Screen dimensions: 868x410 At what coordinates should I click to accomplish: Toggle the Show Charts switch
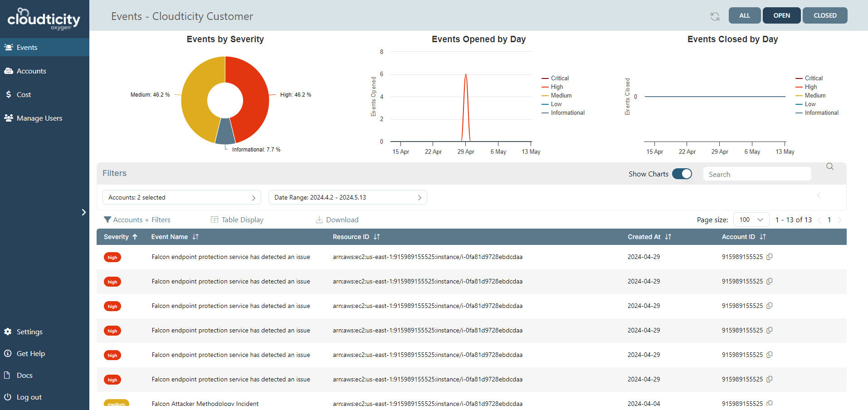tap(682, 174)
